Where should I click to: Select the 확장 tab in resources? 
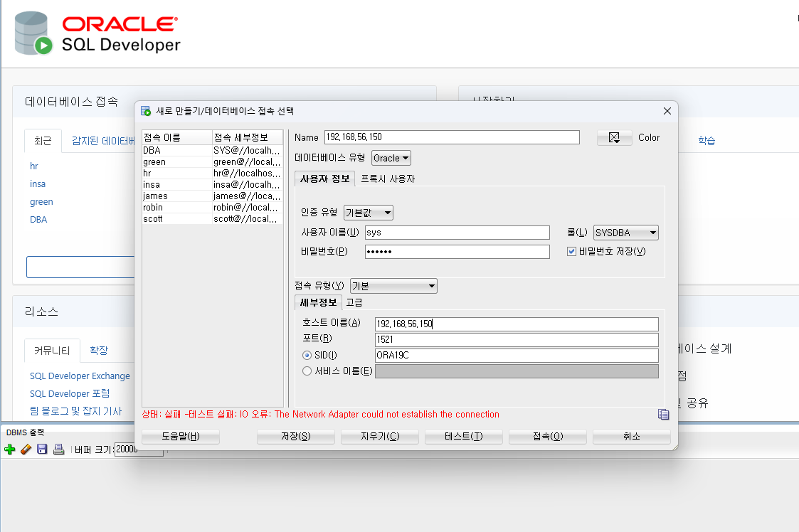99,351
